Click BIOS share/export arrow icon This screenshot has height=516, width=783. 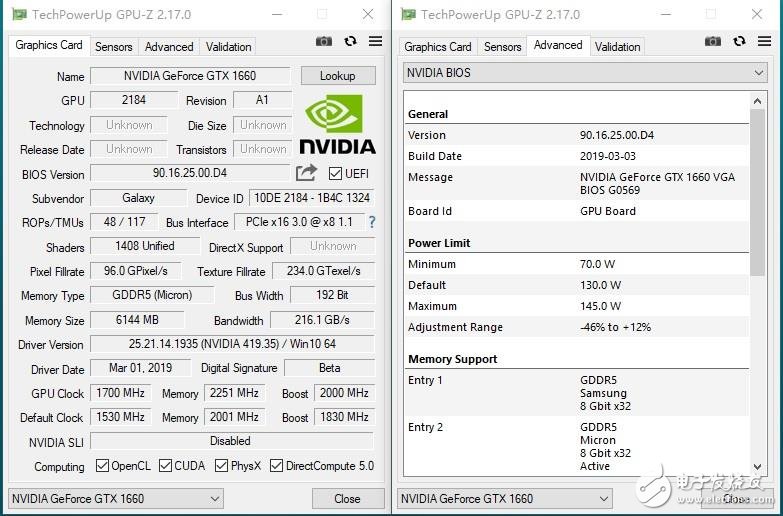306,173
